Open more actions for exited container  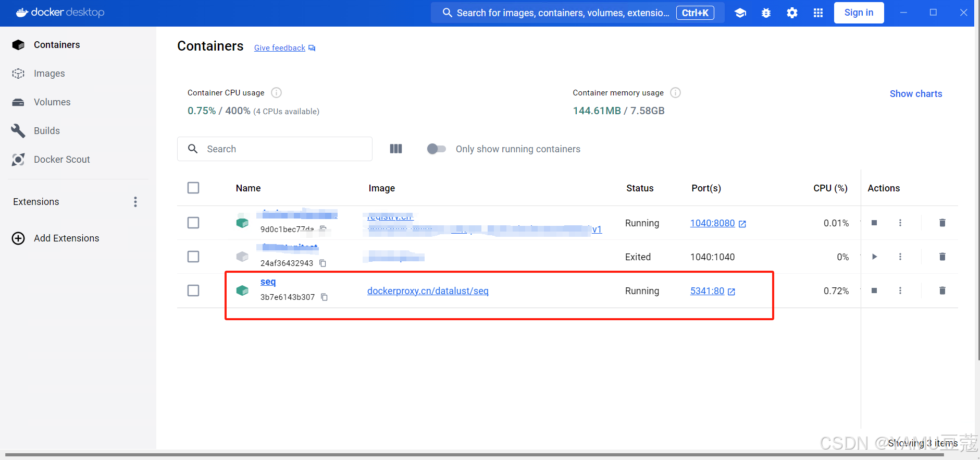(900, 257)
